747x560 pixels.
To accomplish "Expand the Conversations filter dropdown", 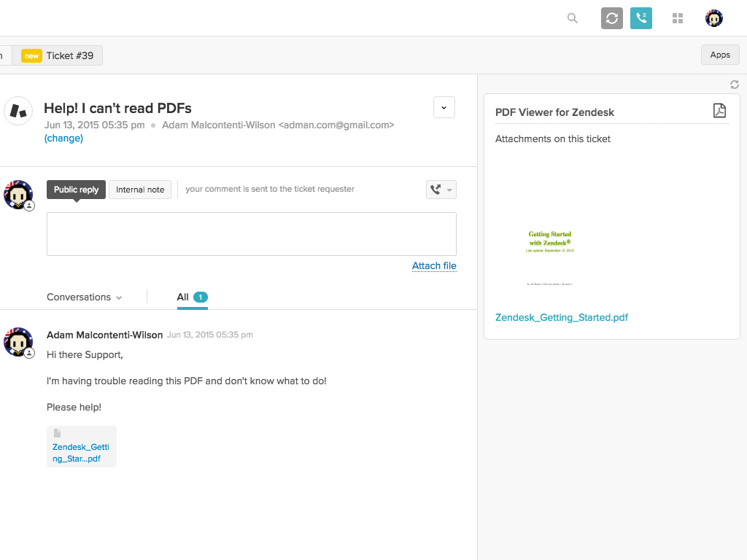I will pyautogui.click(x=85, y=297).
